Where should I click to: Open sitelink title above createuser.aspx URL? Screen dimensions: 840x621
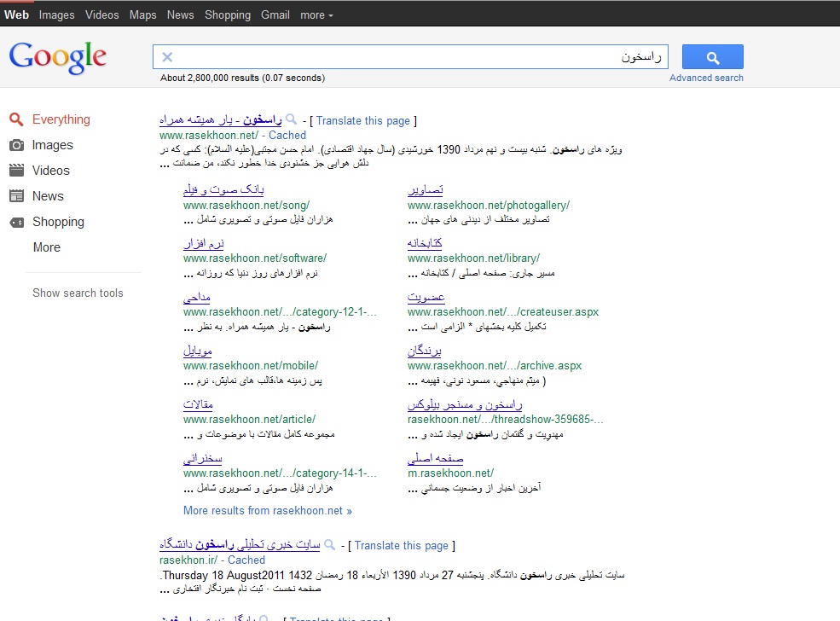[x=426, y=298]
